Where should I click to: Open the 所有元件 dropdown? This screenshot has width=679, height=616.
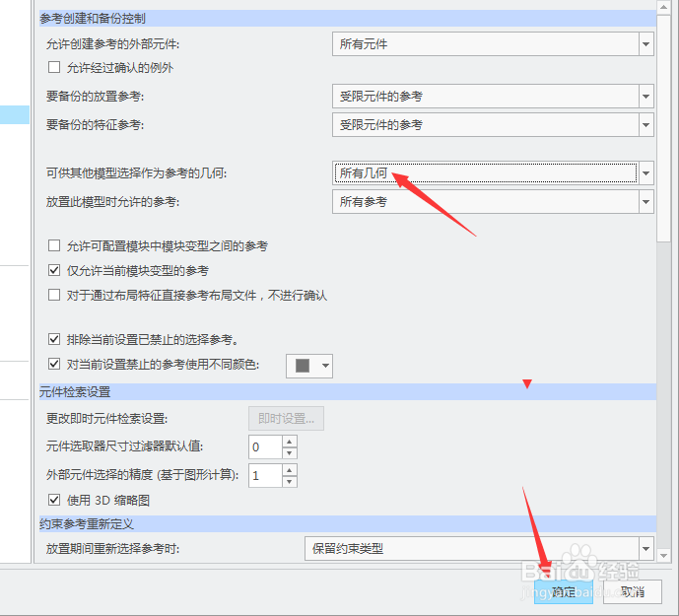[x=493, y=43]
